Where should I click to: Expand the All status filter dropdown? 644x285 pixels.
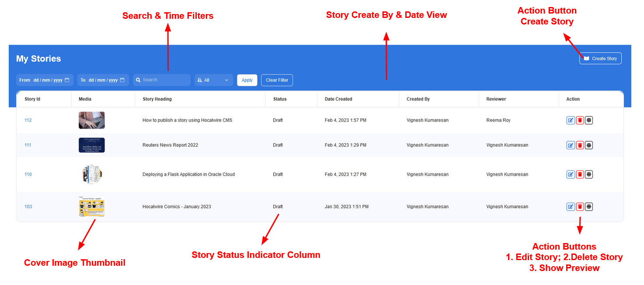(x=213, y=80)
